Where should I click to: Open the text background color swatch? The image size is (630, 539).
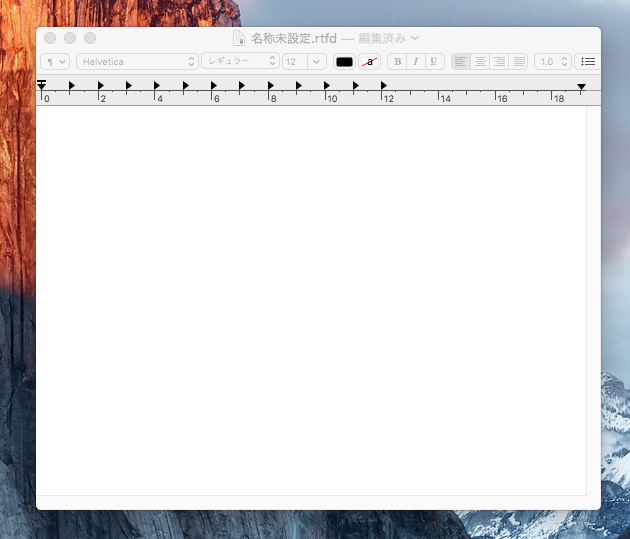(369, 62)
